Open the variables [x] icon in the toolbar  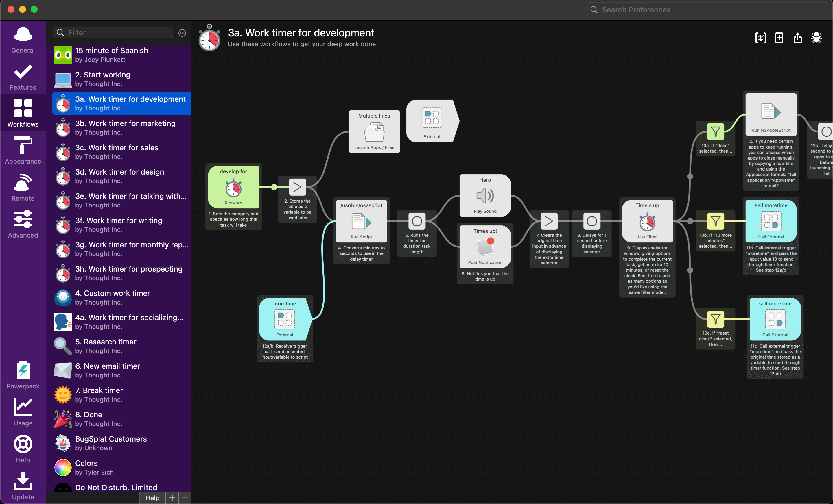760,38
